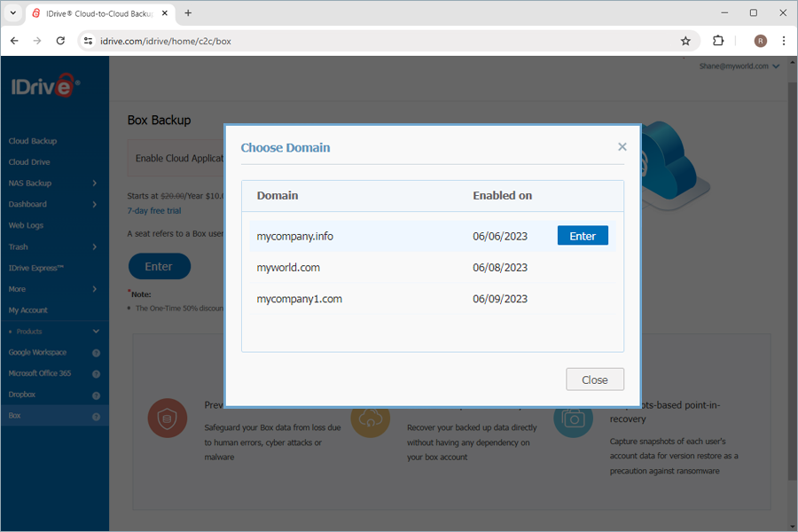Image resolution: width=798 pixels, height=532 pixels.
Task: Click the round Enter button on Box Backup page
Action: tap(160, 266)
